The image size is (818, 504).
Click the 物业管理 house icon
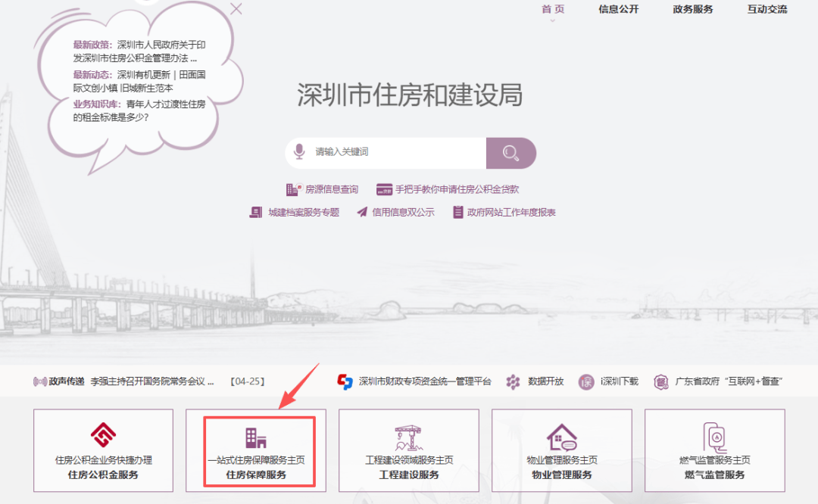pos(562,437)
